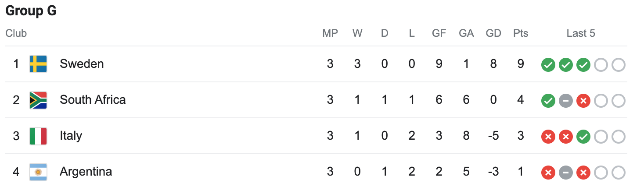The width and height of the screenshot is (644, 194).
Task: Open the Sweden team link
Action: pyautogui.click(x=82, y=64)
